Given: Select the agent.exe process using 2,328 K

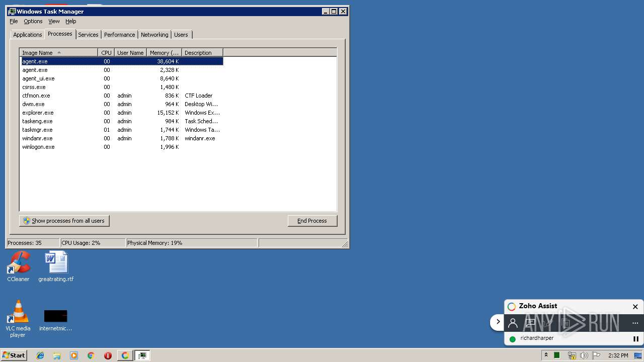Looking at the screenshot, I should [x=121, y=70].
